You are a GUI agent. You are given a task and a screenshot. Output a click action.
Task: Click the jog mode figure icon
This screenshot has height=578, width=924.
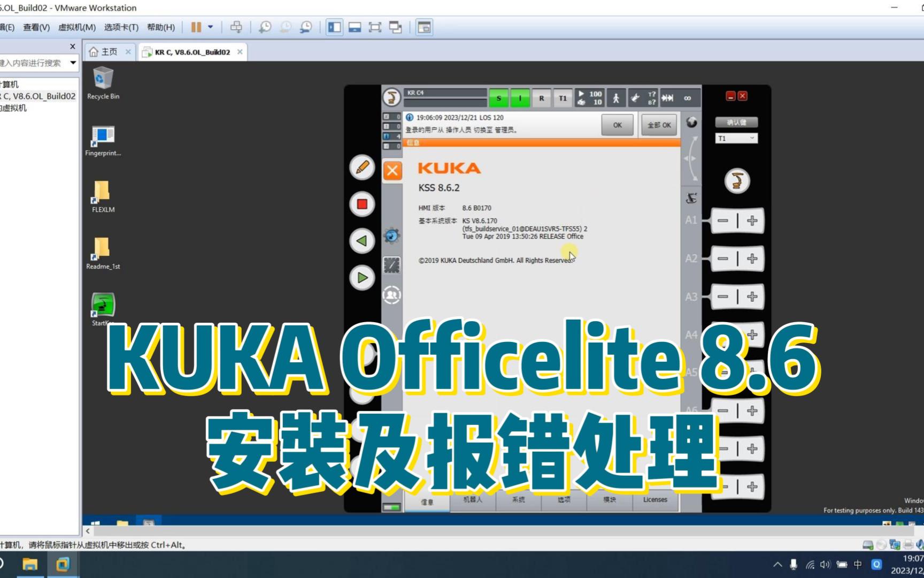(x=616, y=98)
